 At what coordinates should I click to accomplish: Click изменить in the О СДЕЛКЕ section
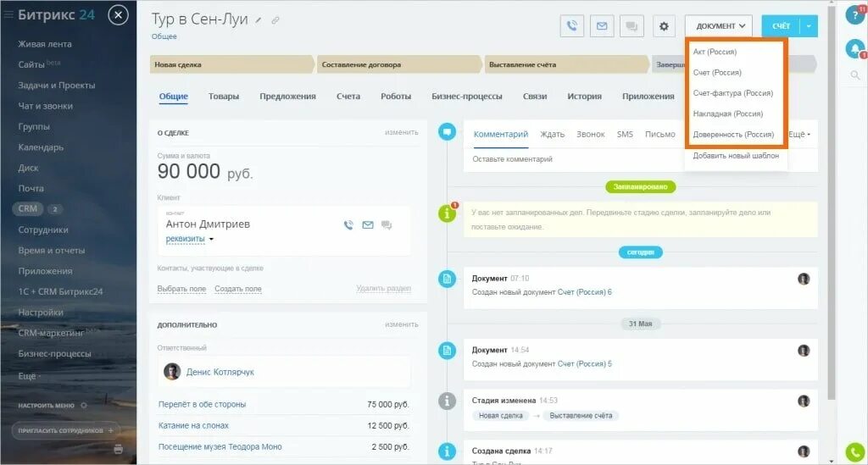point(401,132)
